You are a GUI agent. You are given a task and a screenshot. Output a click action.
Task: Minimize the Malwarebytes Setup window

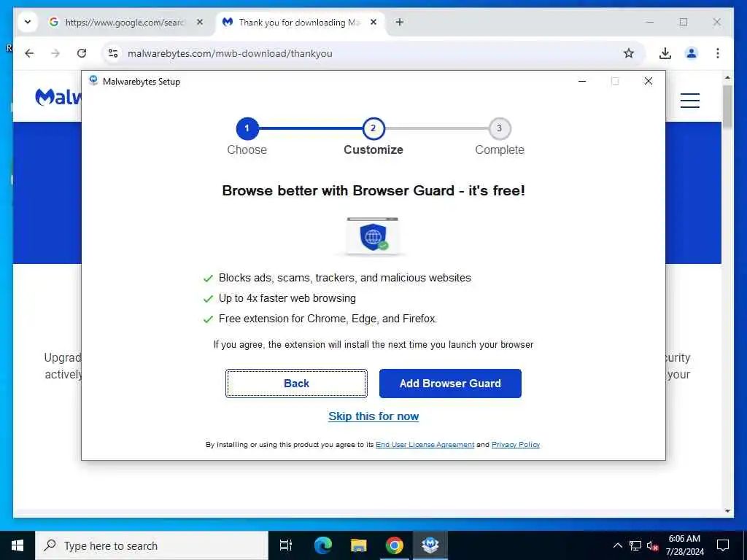[x=581, y=81]
